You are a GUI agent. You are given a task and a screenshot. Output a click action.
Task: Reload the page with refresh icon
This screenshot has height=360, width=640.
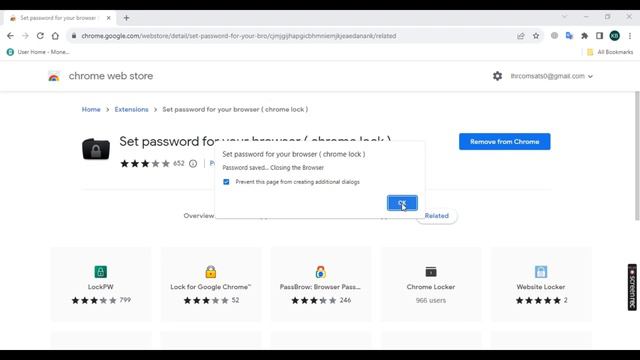[40, 36]
